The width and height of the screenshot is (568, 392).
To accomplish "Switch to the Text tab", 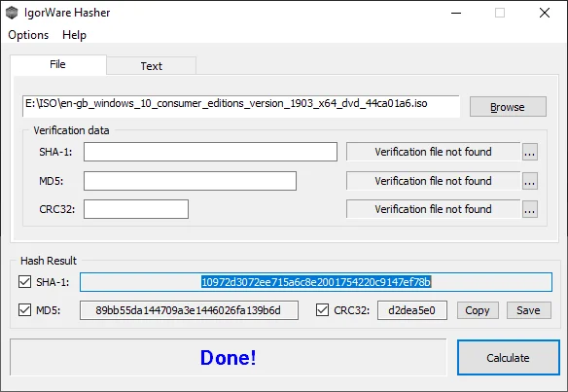I will click(152, 66).
